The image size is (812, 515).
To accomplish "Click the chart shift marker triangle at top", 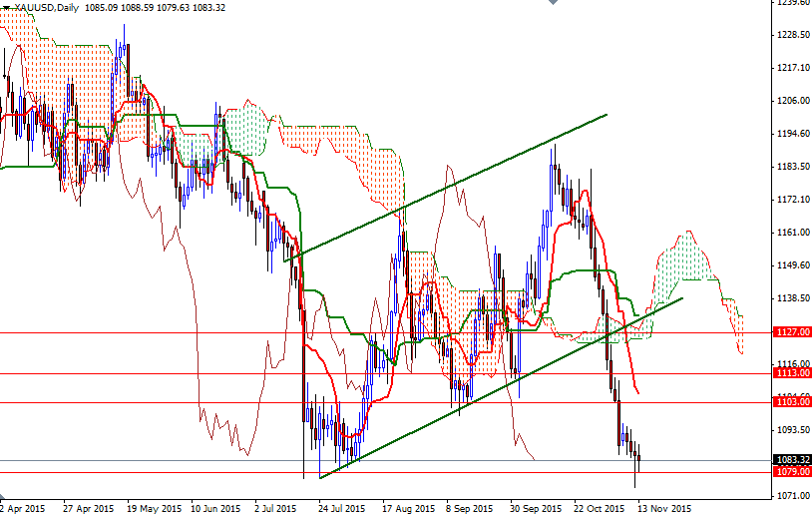I will (x=553, y=2).
